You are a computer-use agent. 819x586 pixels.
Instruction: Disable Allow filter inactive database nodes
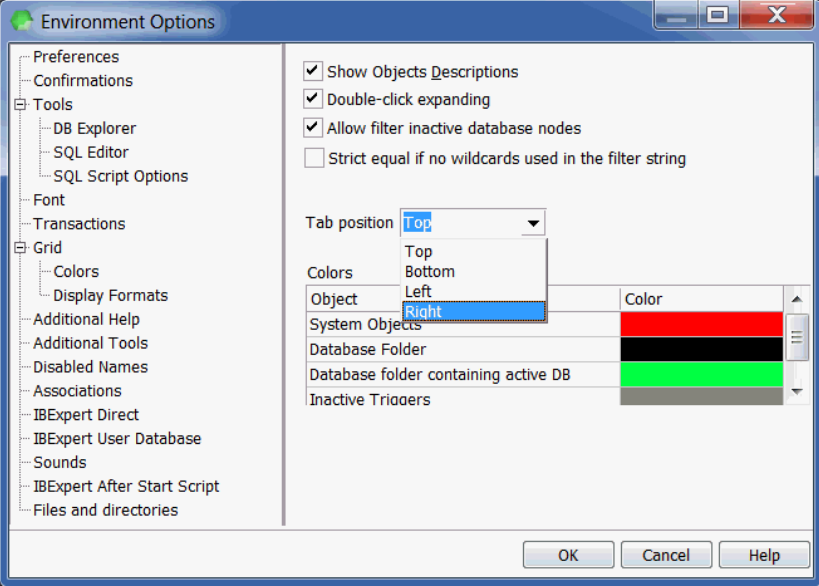[314, 128]
